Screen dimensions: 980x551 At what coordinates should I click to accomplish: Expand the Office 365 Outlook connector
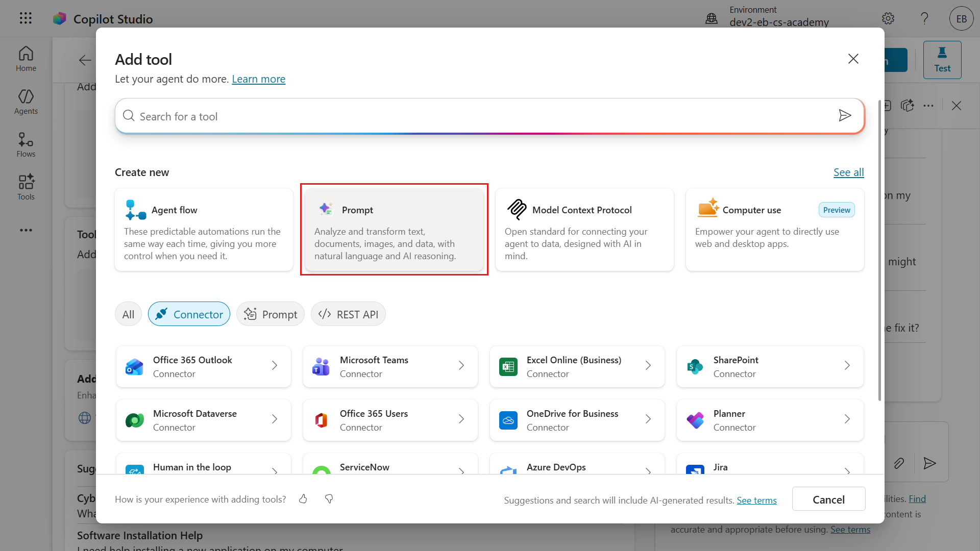(203, 366)
